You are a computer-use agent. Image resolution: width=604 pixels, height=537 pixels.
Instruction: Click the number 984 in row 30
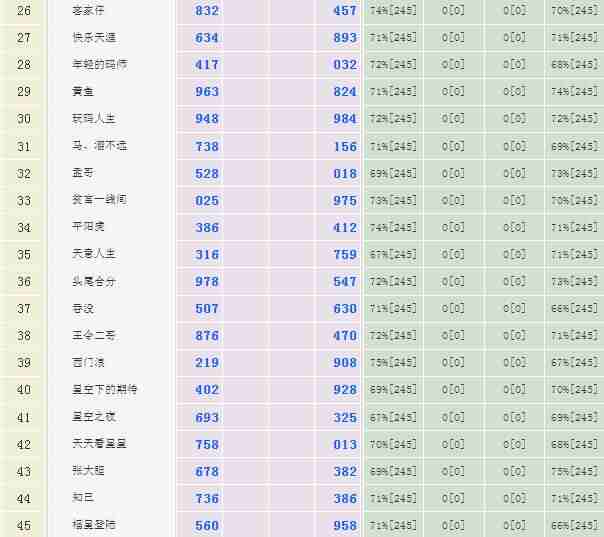coord(345,119)
